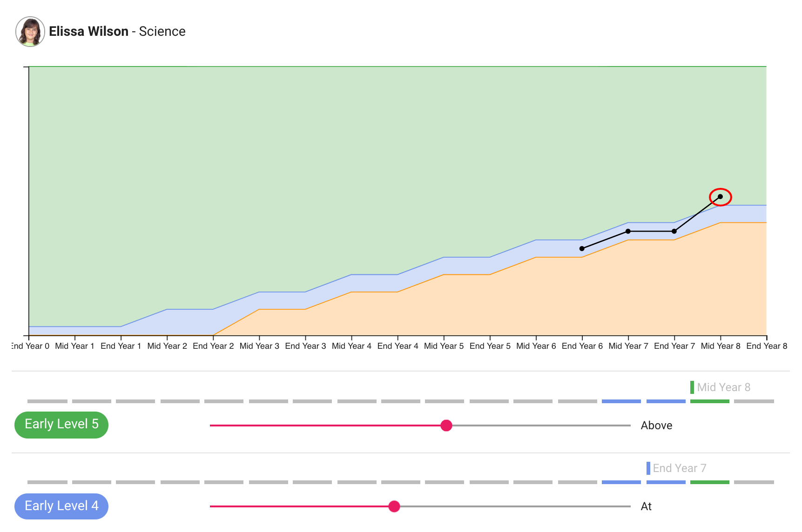Click the red-circled Mid Year 8 data point
Image resolution: width=802 pixels, height=532 pixels.
pyautogui.click(x=720, y=197)
